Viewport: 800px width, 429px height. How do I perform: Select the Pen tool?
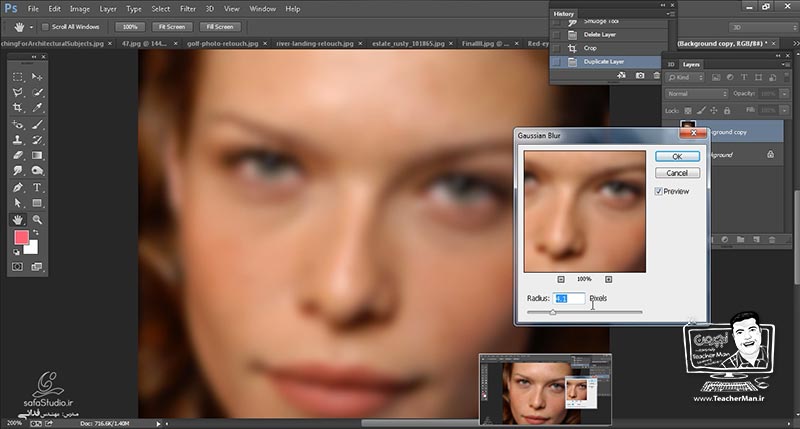point(18,187)
